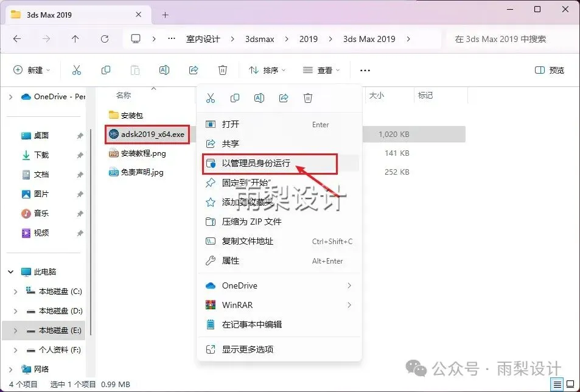Click 3dsmax in the address breadcrumb
The width and height of the screenshot is (580, 392).
coord(260,39)
